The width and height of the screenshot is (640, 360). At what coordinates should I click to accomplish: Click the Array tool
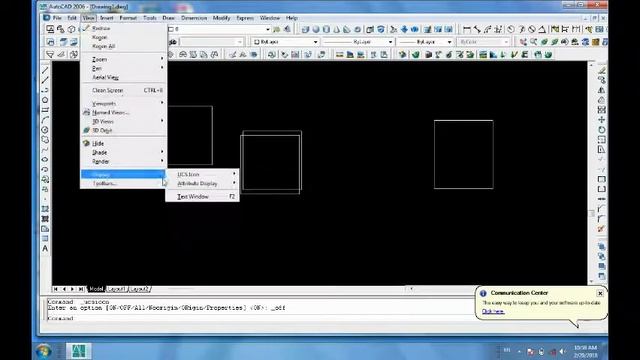click(x=601, y=110)
